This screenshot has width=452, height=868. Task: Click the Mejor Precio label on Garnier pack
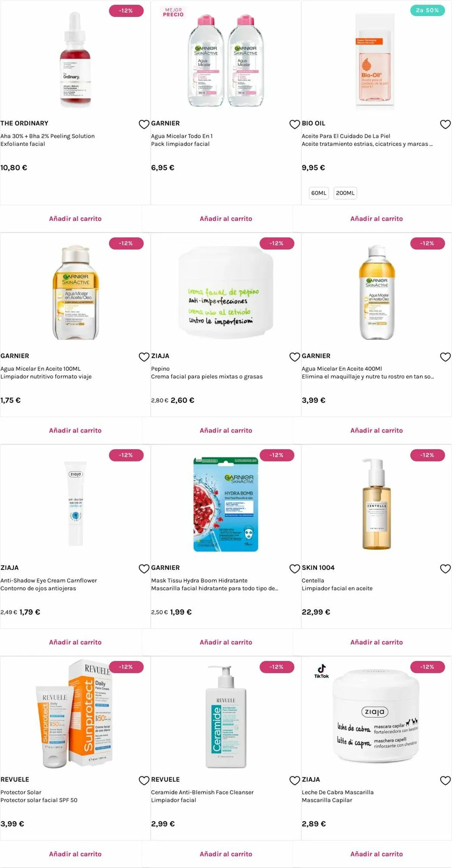[173, 12]
